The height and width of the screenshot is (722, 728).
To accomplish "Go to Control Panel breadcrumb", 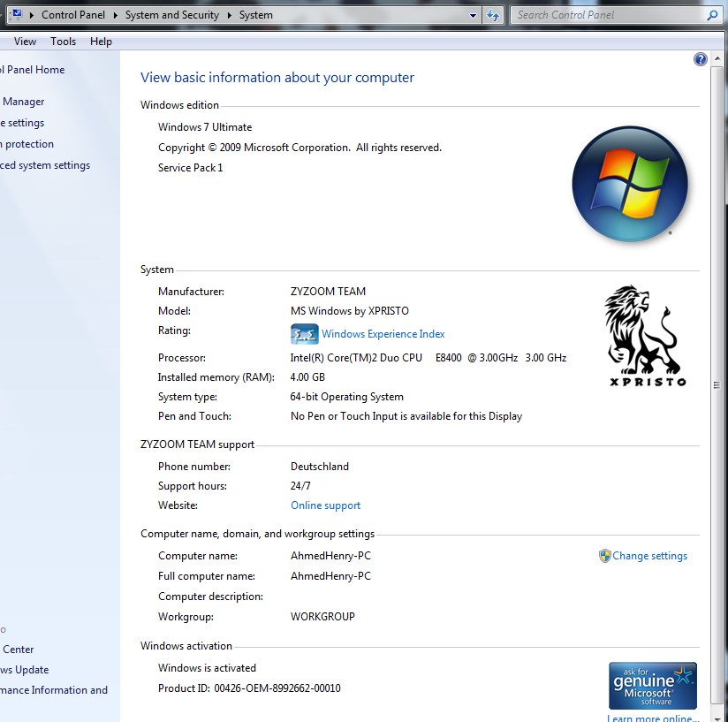I will point(73,15).
